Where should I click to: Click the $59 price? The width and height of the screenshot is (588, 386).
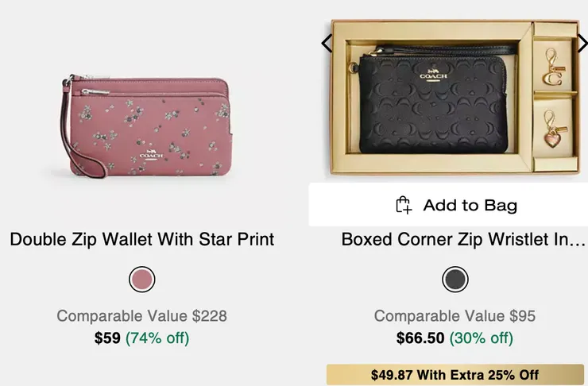tap(107, 338)
